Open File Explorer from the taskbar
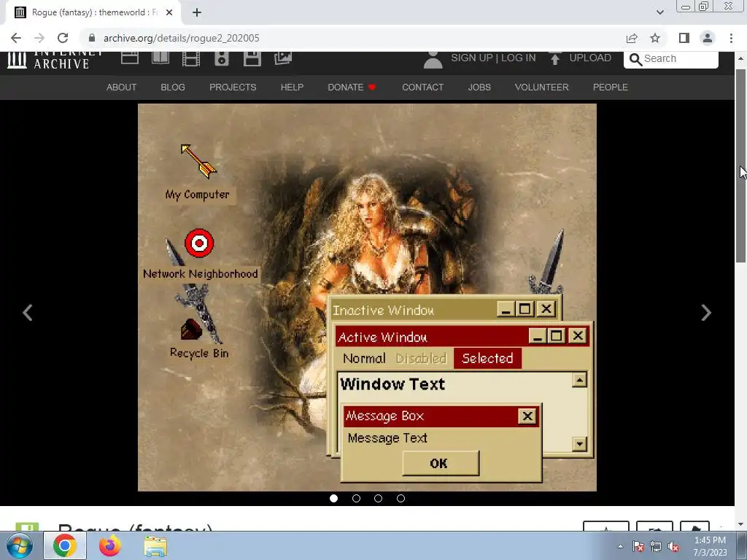 [x=155, y=547]
